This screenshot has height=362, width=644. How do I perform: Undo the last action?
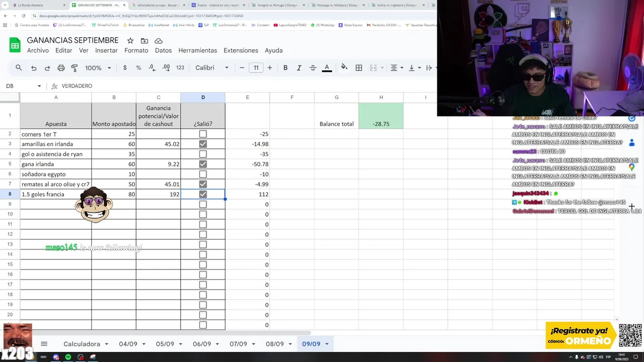click(x=34, y=68)
